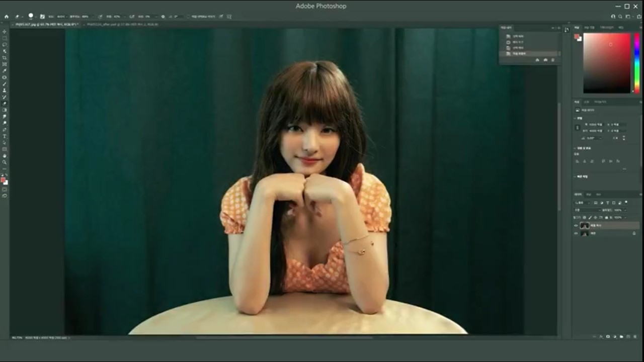Viewport: 644px width, 362px height.
Task: Select the Gradient tool
Action: 5,110
